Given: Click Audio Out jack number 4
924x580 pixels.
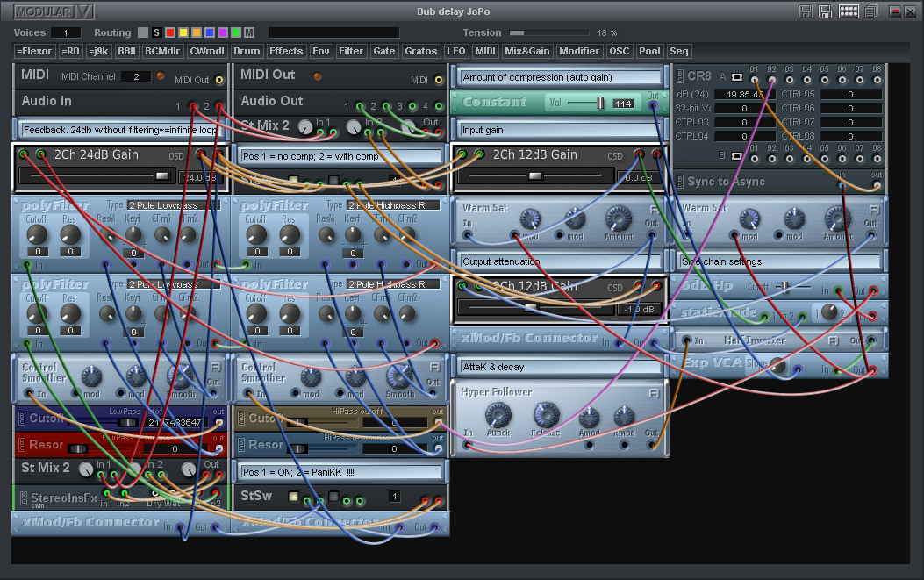Looking at the screenshot, I should click(439, 106).
